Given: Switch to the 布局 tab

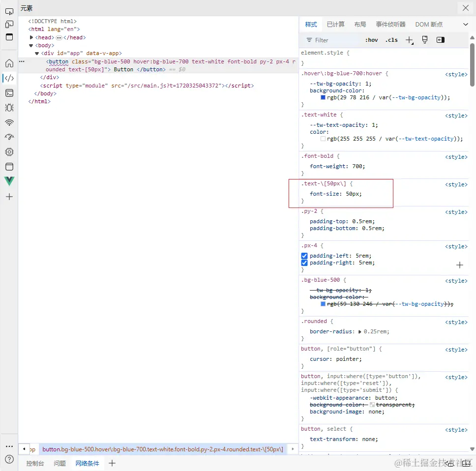Looking at the screenshot, I should pyautogui.click(x=360, y=24).
